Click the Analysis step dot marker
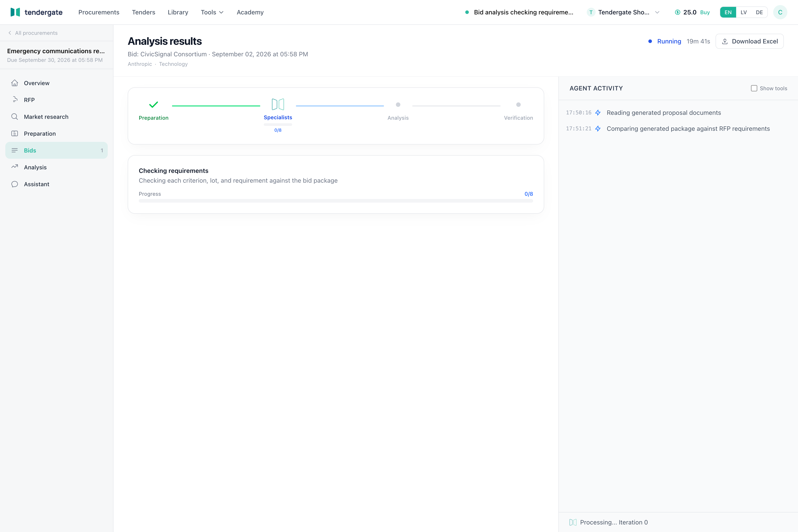Screen dimensions: 798x532 tap(398, 104)
